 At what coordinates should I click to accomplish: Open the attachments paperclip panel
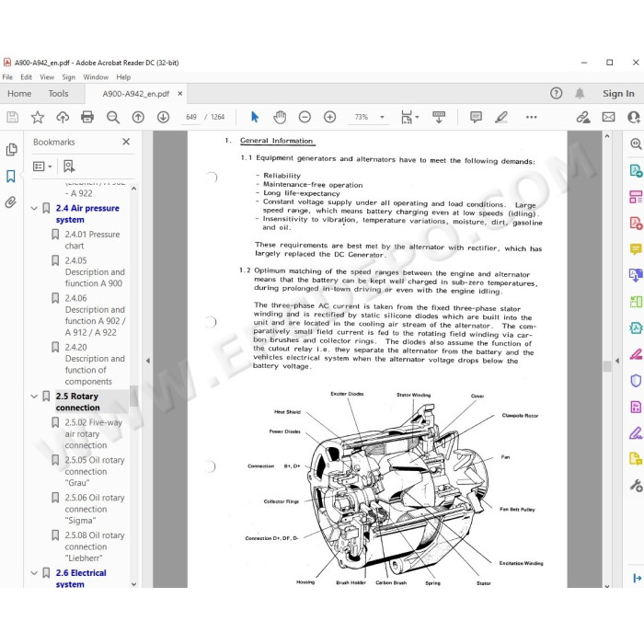click(x=11, y=202)
